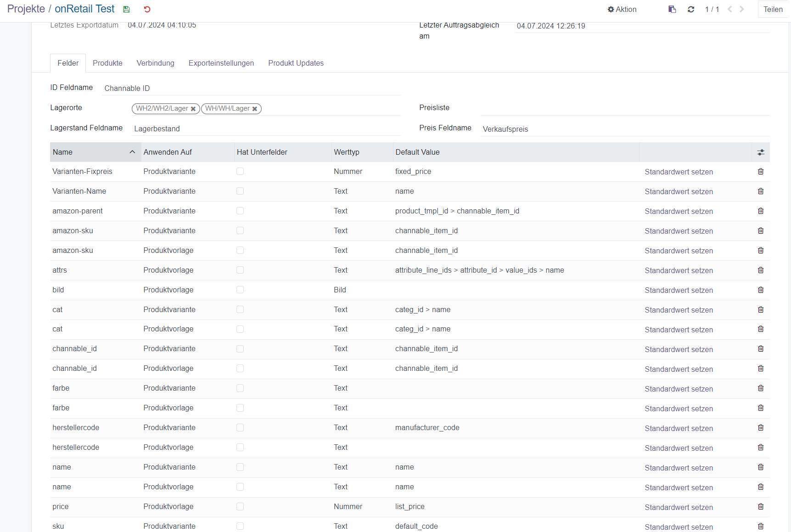Remove the WH2/WH2/Lager tag

tap(193, 109)
